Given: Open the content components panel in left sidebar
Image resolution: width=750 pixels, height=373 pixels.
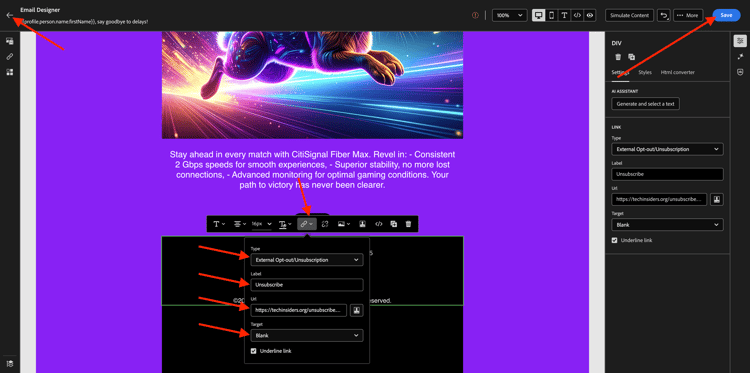Looking at the screenshot, I should (10, 41).
